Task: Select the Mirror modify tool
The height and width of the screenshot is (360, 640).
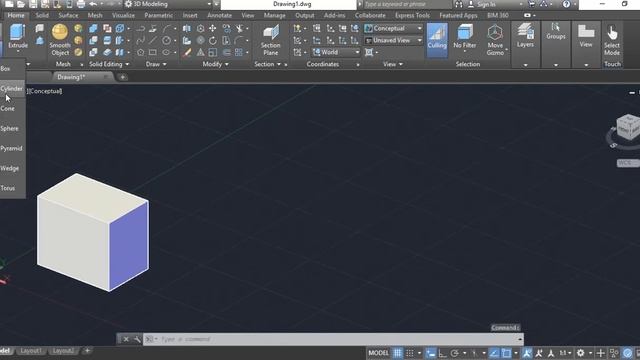Action: [187, 28]
